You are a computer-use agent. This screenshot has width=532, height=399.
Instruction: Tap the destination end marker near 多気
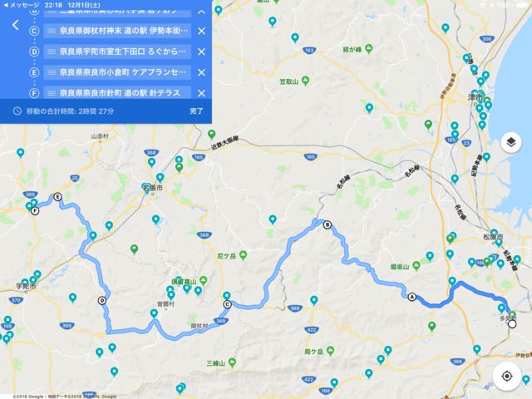tap(511, 325)
